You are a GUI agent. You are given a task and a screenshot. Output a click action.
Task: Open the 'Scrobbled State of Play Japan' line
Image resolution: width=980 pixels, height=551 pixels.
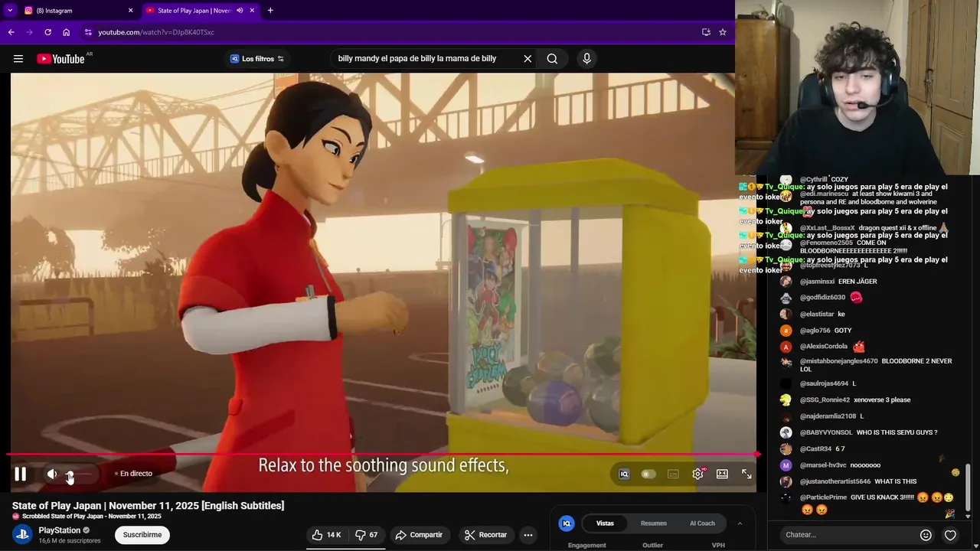coord(87,517)
